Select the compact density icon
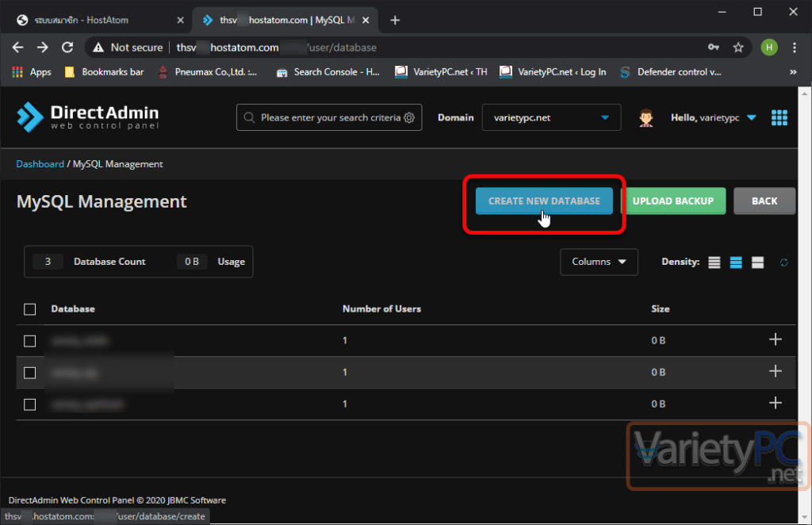Viewport: 812px width, 525px height. tap(714, 262)
